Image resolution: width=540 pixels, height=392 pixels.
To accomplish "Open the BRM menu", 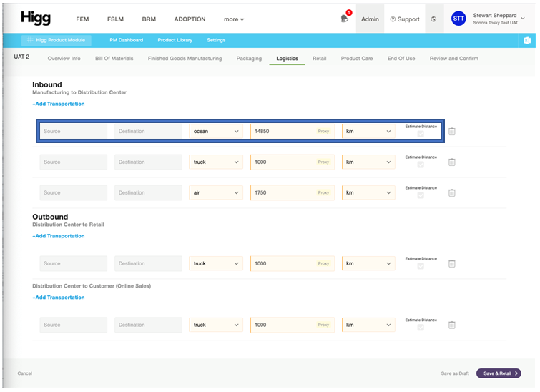I will coord(149,19).
